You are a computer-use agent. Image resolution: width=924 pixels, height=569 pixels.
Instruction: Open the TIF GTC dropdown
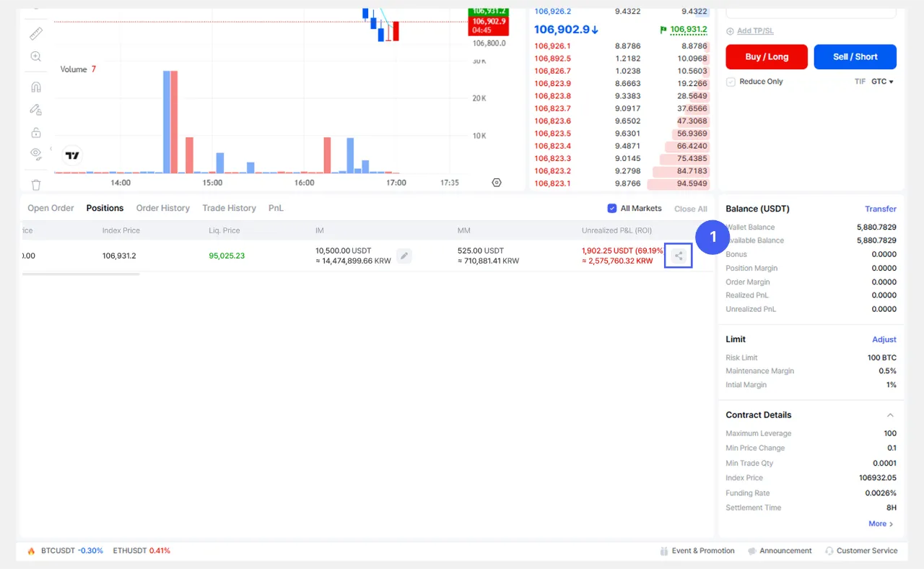point(882,82)
